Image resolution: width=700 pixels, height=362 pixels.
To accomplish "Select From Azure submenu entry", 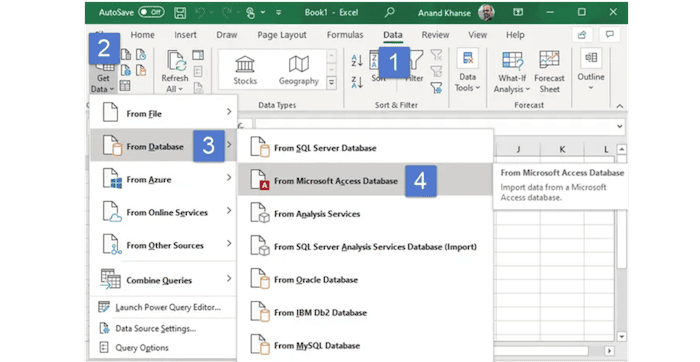I will point(163,179).
